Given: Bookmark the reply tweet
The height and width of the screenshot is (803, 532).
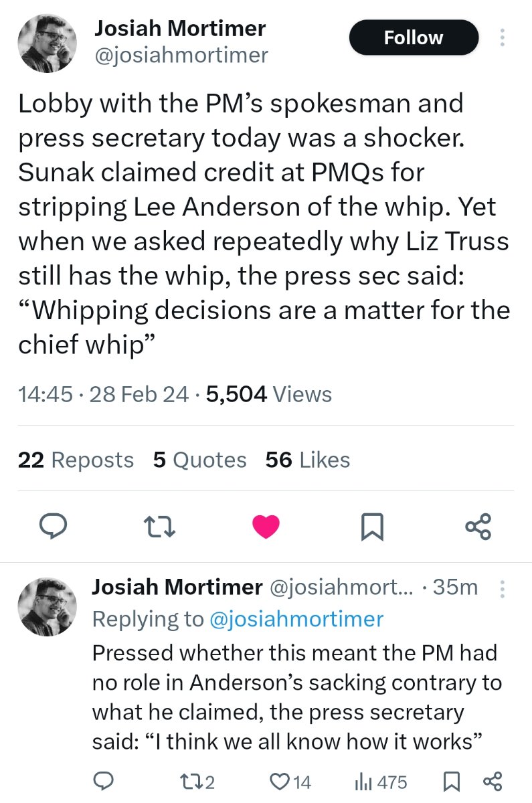Looking at the screenshot, I should pyautogui.click(x=452, y=781).
